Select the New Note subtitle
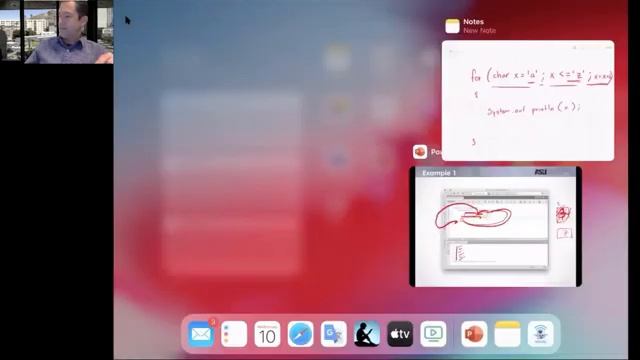Screen dimensions: 640x360 tap(480, 31)
